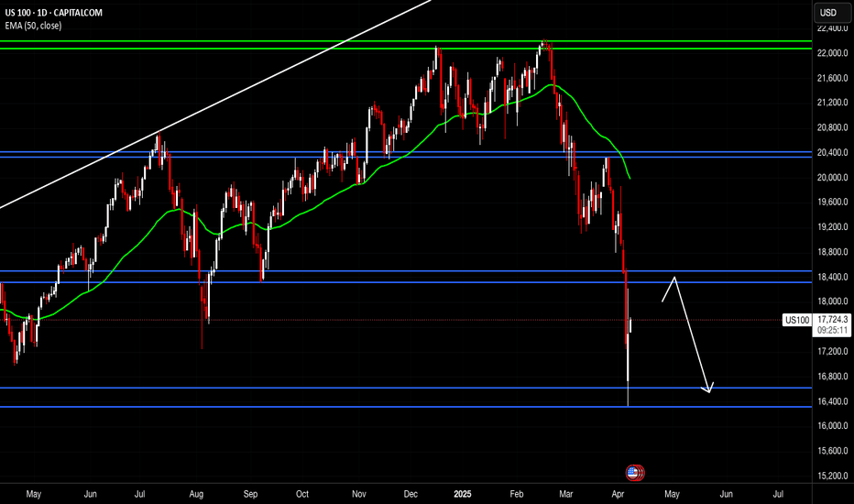Click the 15,600.0 price axis label
This screenshot has height=504, width=854.
tap(833, 451)
